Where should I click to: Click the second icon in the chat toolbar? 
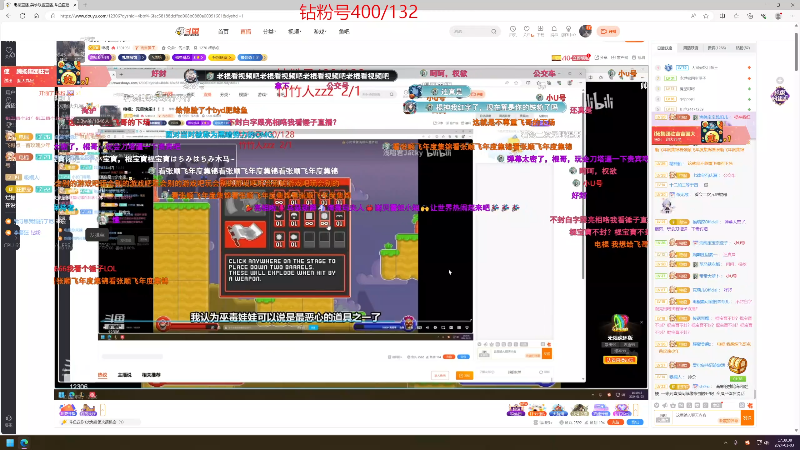665,405
